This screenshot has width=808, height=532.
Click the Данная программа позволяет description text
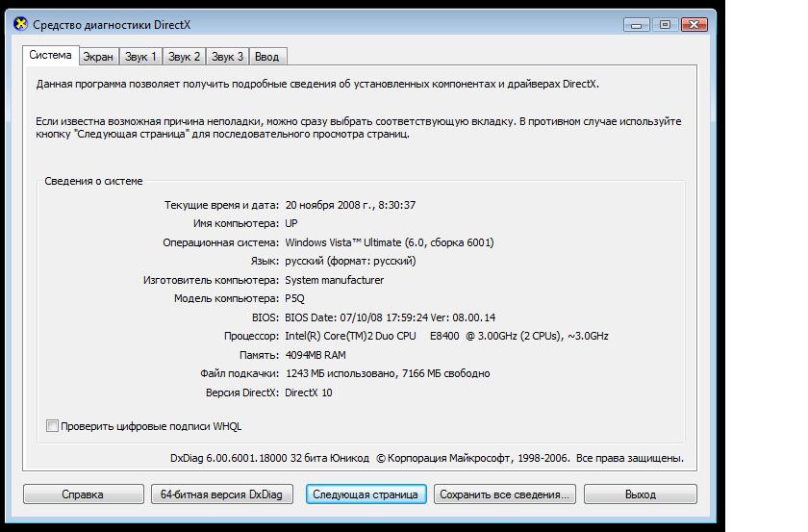tap(317, 84)
